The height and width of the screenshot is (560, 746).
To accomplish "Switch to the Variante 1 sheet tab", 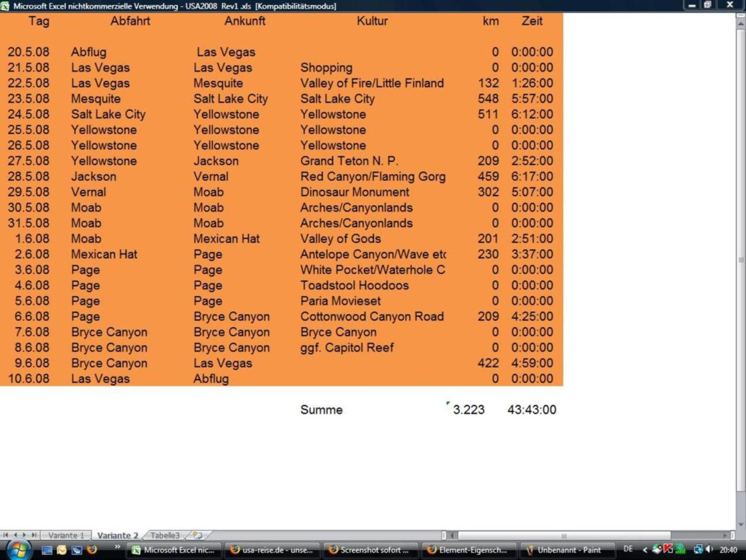I will pyautogui.click(x=66, y=535).
